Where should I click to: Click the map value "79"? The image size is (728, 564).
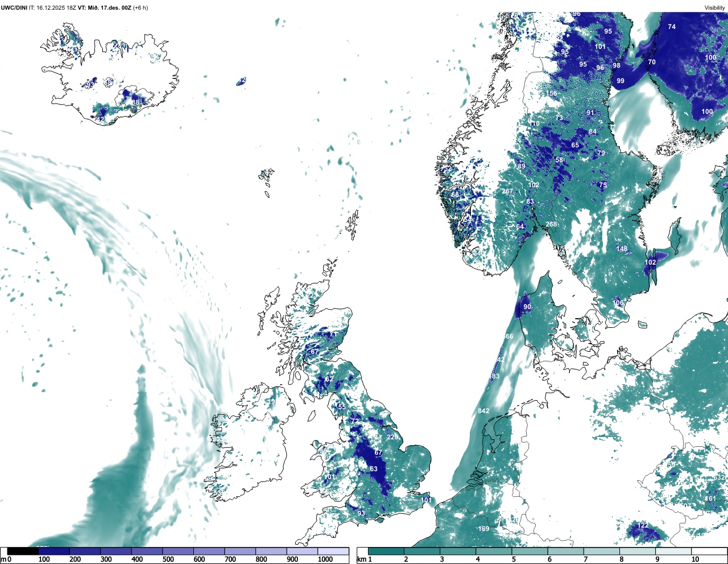coord(601,153)
